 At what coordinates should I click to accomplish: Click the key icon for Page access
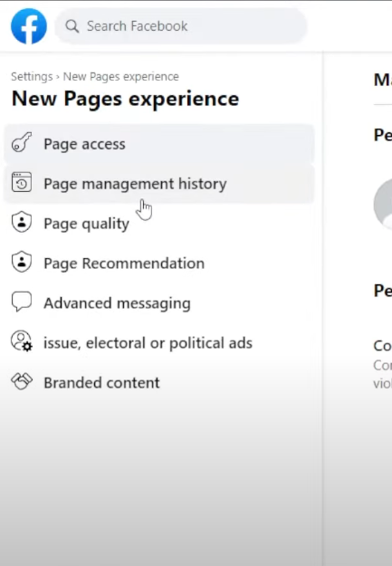coord(22,142)
